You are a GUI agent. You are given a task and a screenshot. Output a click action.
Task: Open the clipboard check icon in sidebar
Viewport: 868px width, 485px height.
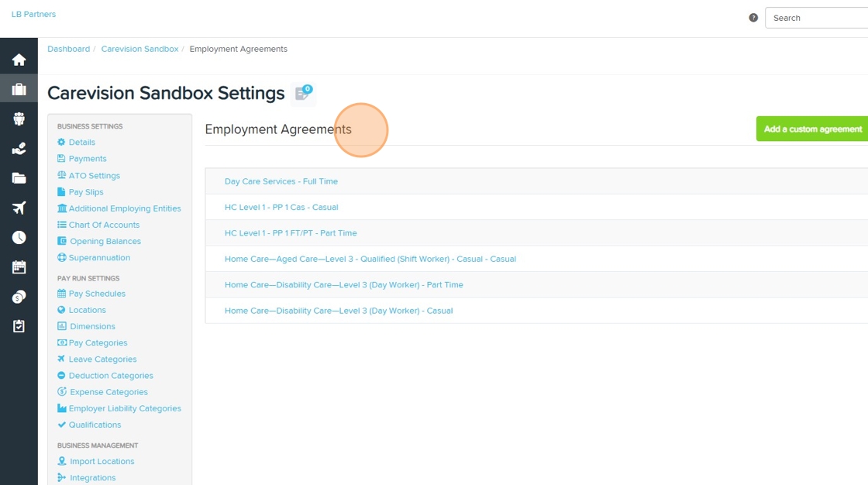(x=19, y=326)
